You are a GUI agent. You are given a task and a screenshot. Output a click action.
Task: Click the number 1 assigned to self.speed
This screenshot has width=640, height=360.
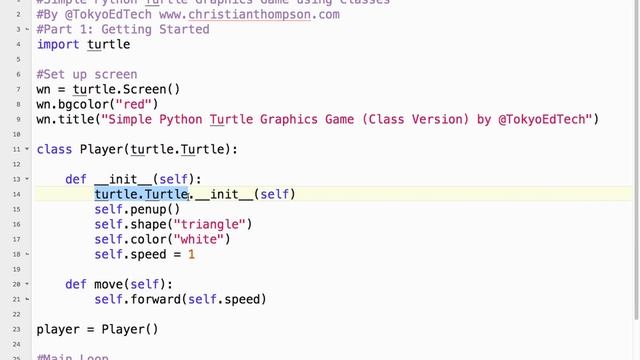point(191,254)
